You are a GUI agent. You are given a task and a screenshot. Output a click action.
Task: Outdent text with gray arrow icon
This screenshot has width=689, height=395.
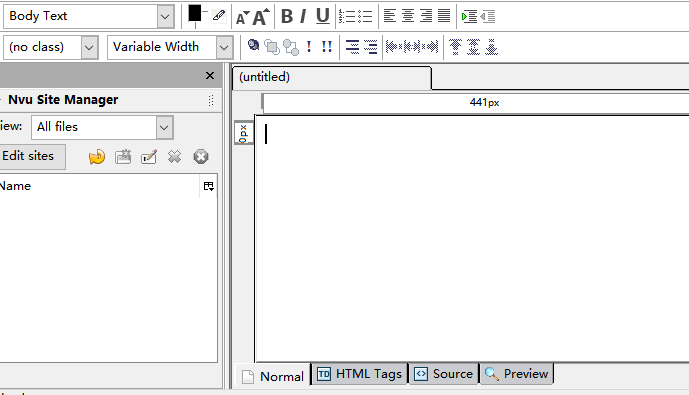point(488,17)
